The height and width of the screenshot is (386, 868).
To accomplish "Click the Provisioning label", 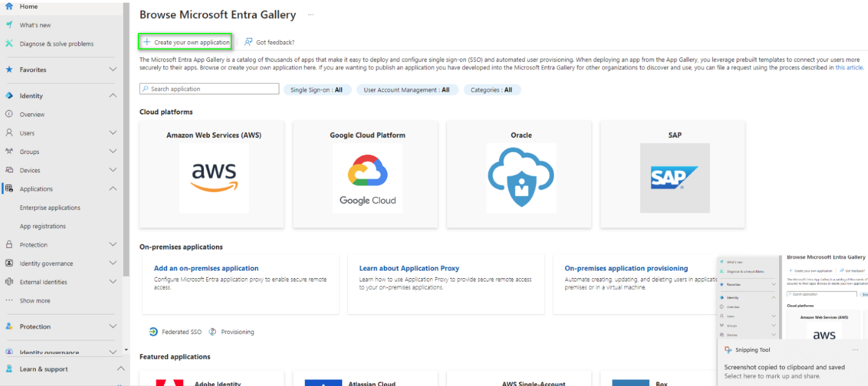I will tap(237, 332).
